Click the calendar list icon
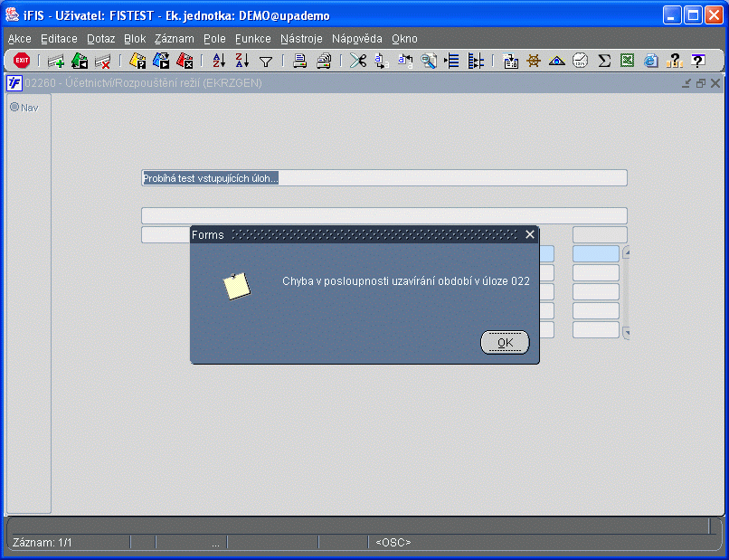 tap(510, 61)
